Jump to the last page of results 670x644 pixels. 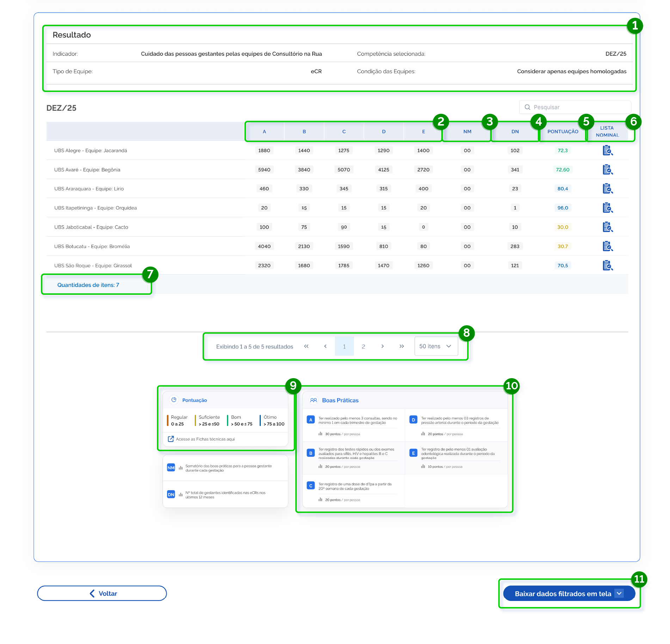coord(401,346)
